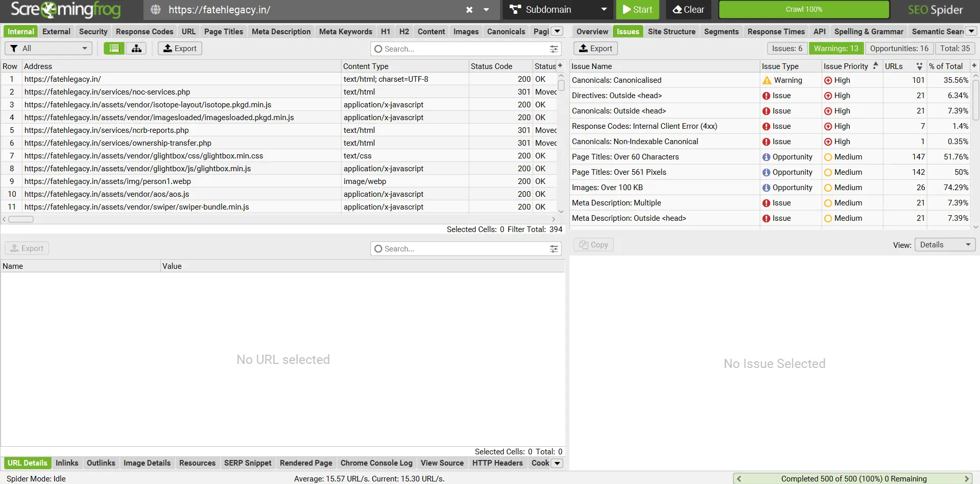980x484 pixels.
Task: Click the Crawl 100% progress bar
Action: (x=804, y=10)
